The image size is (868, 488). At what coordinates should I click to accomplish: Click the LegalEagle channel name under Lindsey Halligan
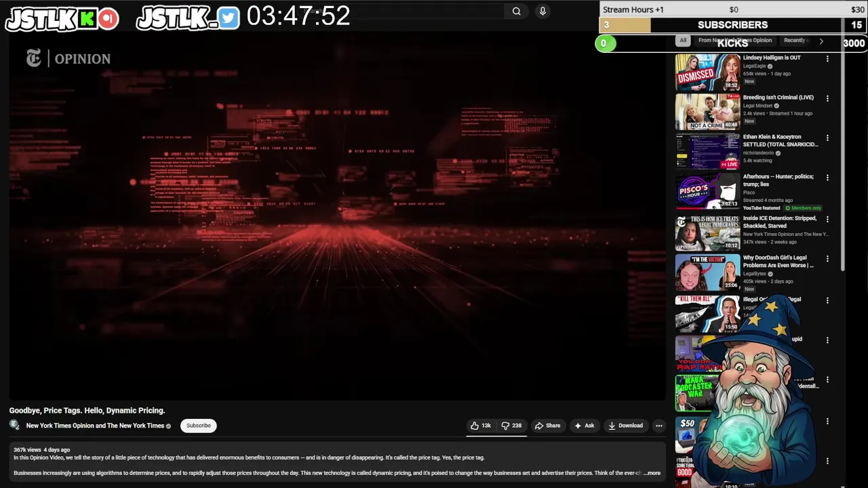point(754,66)
